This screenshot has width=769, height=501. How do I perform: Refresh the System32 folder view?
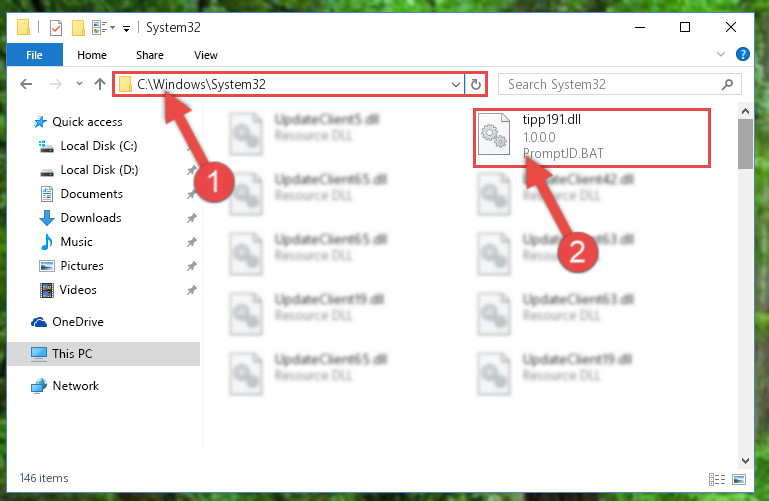tap(475, 84)
